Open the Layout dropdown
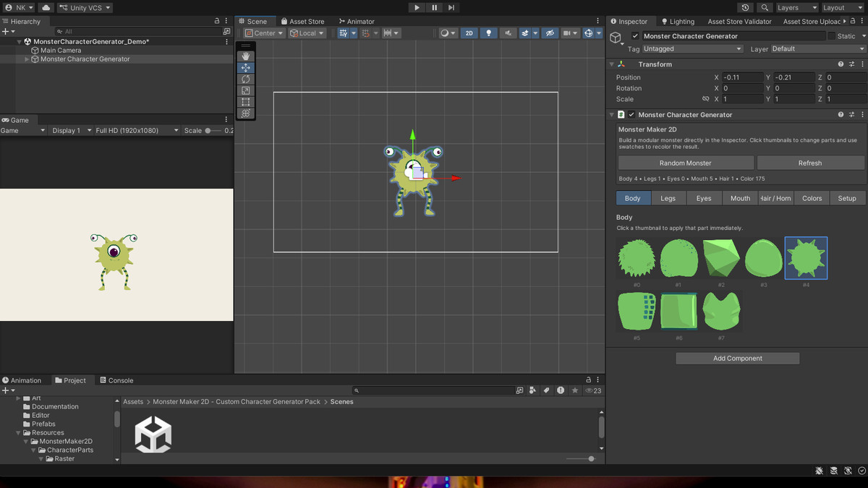Image resolution: width=868 pixels, height=488 pixels. point(843,7)
